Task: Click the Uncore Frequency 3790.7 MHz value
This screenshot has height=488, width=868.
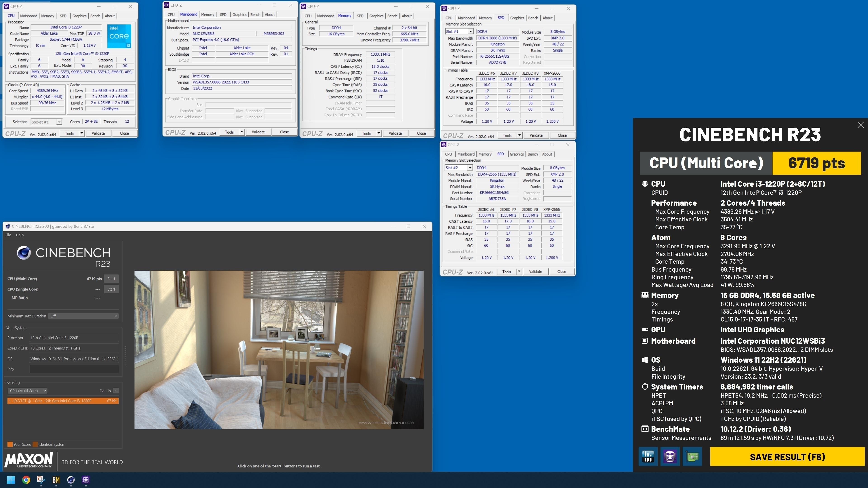Action: click(x=409, y=40)
